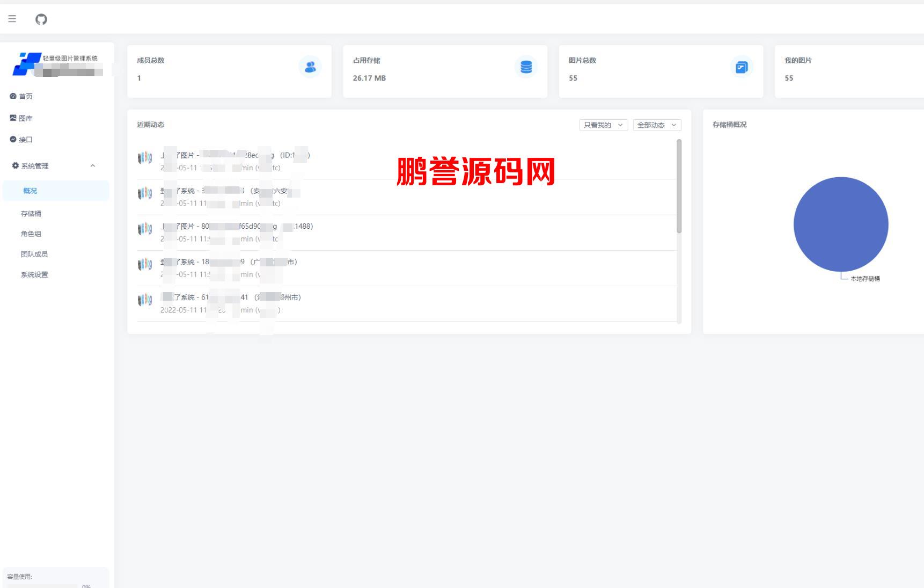Click avatar of the 1488 upload entry
This screenshot has height=588, width=924.
click(x=145, y=229)
